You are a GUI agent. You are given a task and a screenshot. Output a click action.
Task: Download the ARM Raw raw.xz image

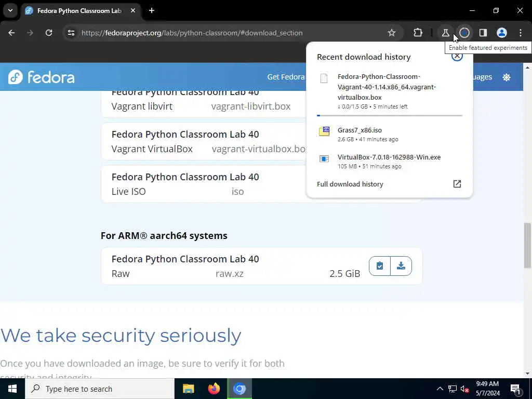(401, 265)
